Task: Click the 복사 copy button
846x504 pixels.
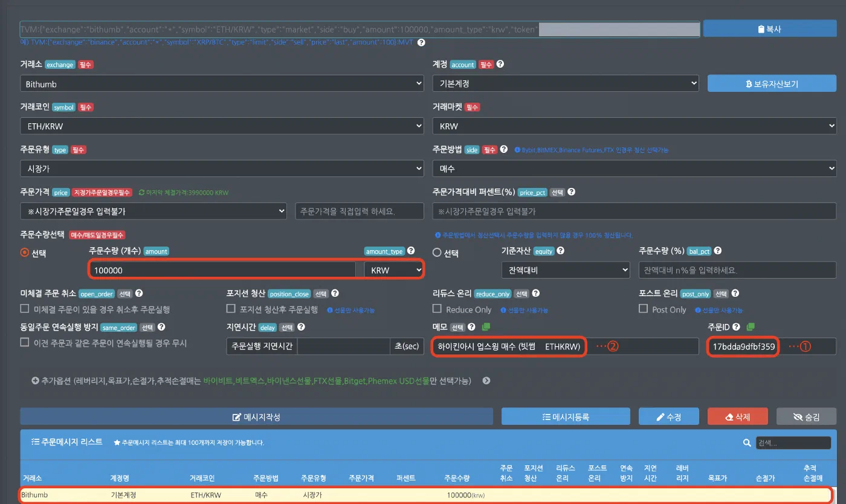Action: click(769, 28)
